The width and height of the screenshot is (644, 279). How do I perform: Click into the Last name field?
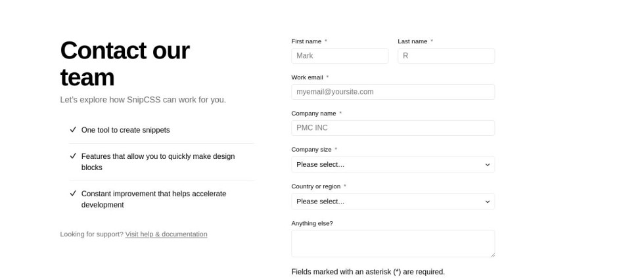point(446,56)
